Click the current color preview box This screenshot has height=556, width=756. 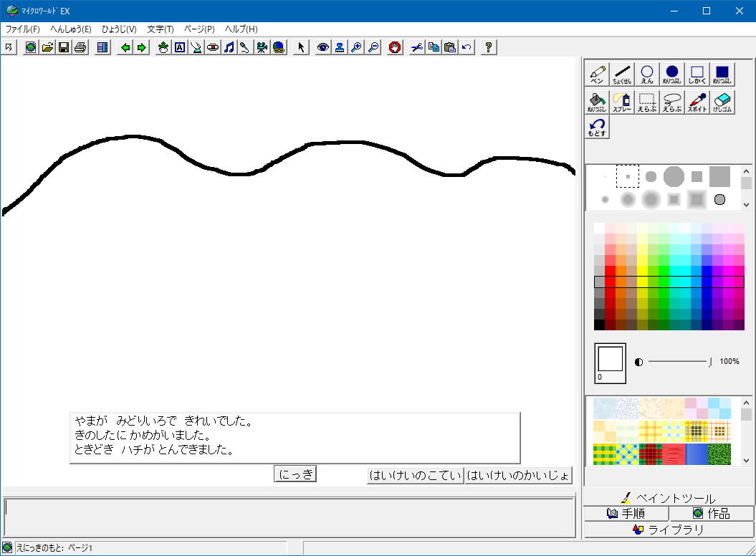tap(610, 363)
